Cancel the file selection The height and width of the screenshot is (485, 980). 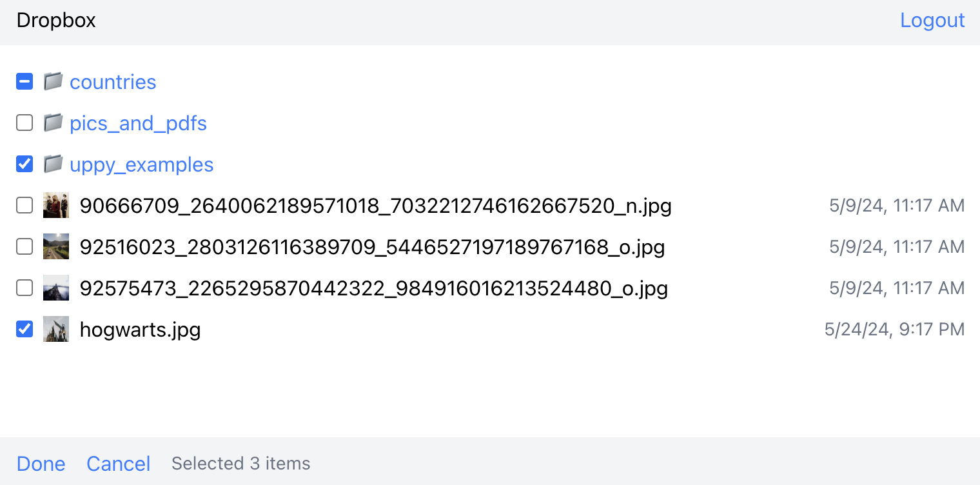[119, 464]
